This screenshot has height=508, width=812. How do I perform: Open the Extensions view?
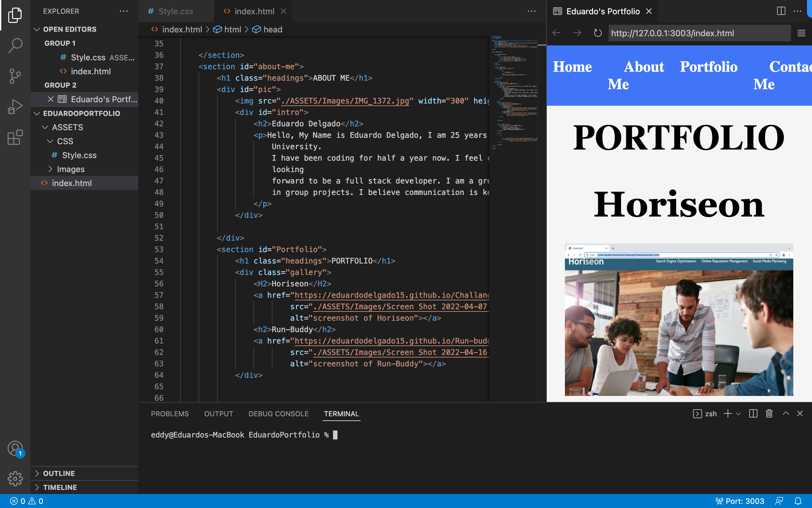pos(15,137)
